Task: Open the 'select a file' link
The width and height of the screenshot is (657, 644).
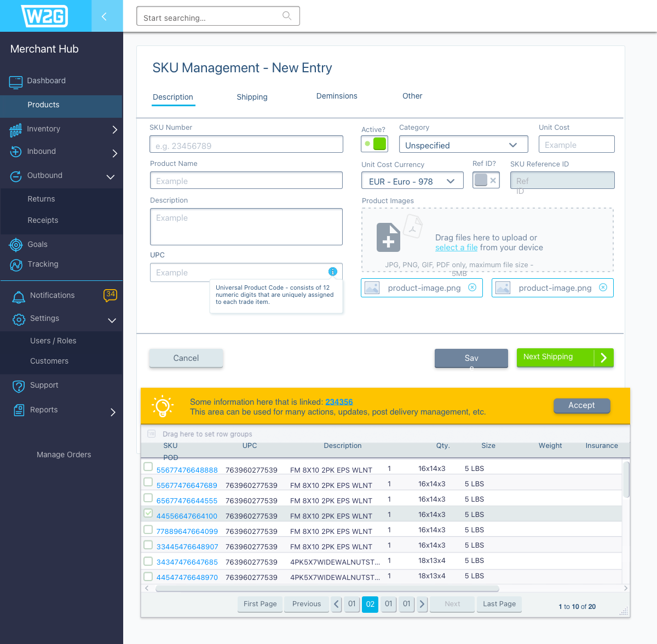Action: (456, 248)
